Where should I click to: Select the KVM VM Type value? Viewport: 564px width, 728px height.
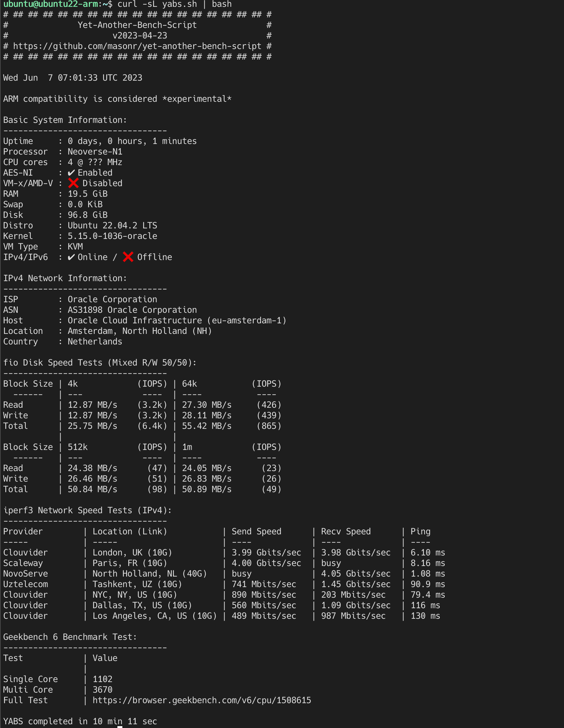tap(75, 246)
